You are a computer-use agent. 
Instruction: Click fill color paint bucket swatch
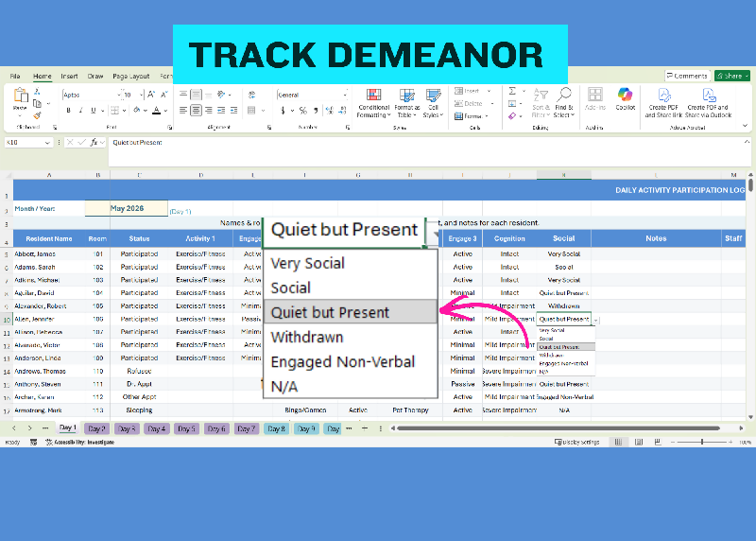(137, 111)
